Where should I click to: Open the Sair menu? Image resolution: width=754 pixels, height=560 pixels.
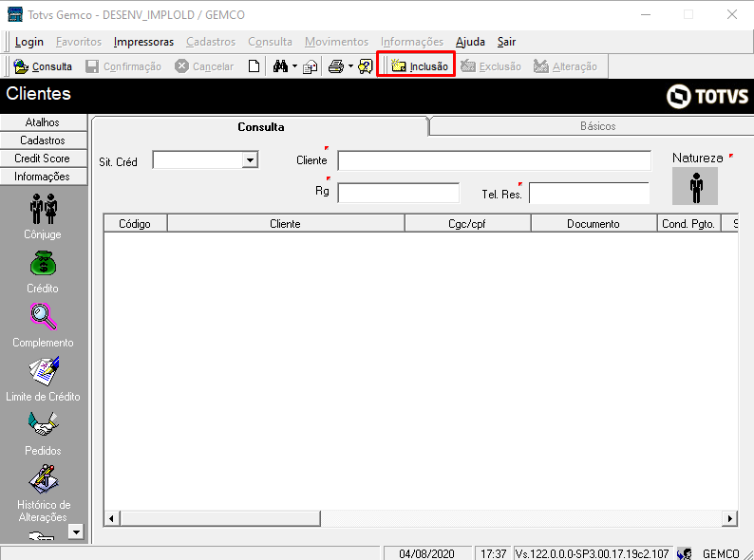[x=506, y=42]
